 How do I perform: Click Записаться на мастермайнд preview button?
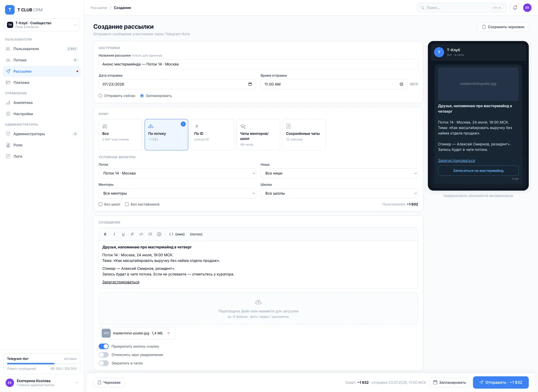pos(478,171)
